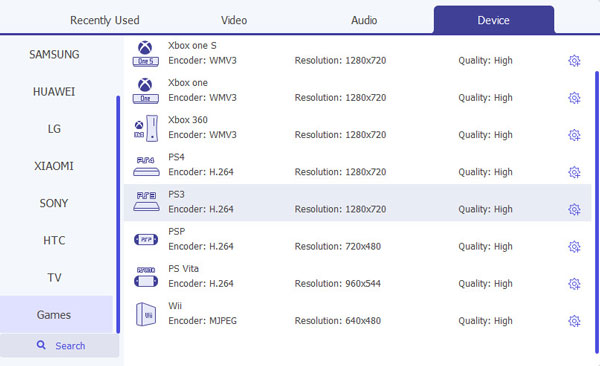Image resolution: width=600 pixels, height=366 pixels.
Task: Choose the PS3 name label
Action: [x=176, y=194]
